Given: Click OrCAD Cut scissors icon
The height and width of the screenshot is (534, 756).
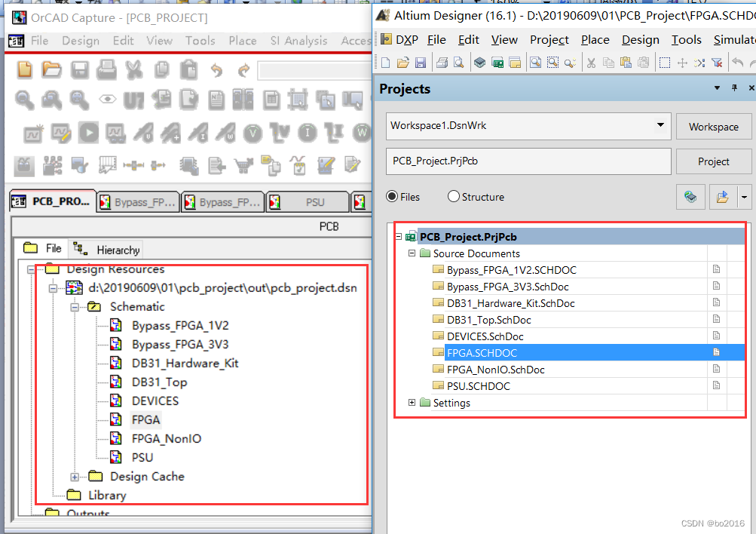Looking at the screenshot, I should click(134, 70).
